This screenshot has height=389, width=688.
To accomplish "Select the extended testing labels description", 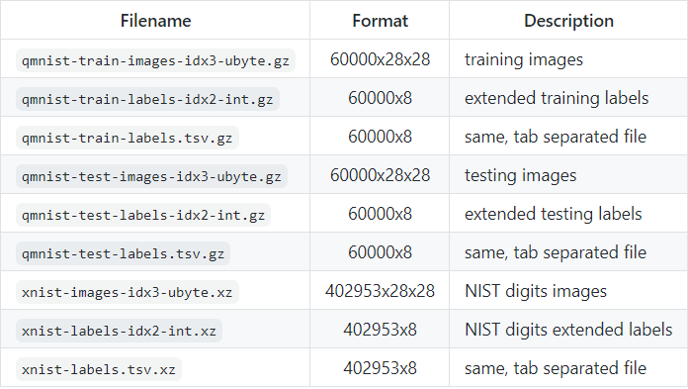I will [x=553, y=214].
